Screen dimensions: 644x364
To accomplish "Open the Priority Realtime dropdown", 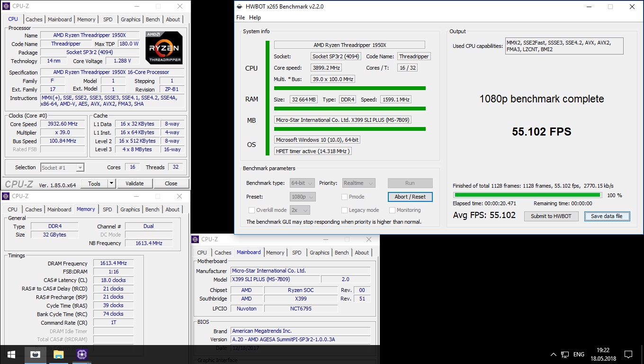I will click(x=358, y=183).
